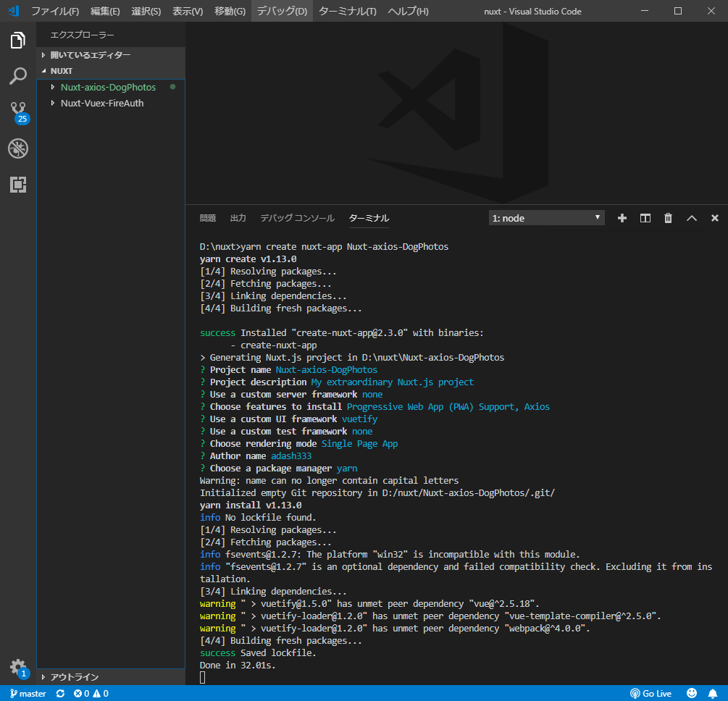The width and height of the screenshot is (728, 701).
Task: Expand the アウトライン section
Action: [74, 677]
